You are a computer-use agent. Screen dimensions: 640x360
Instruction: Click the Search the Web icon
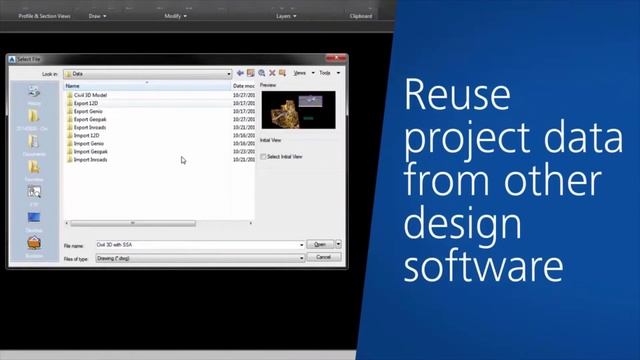coord(262,73)
